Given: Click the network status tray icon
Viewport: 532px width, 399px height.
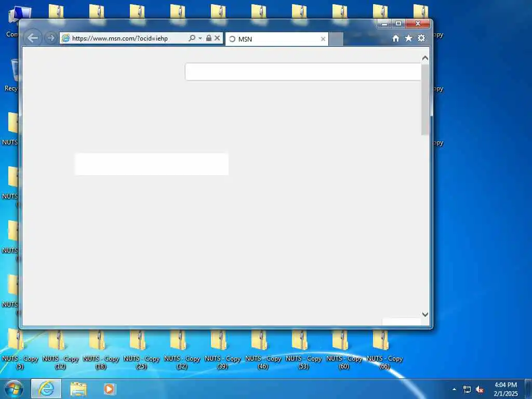Looking at the screenshot, I should [x=467, y=390].
